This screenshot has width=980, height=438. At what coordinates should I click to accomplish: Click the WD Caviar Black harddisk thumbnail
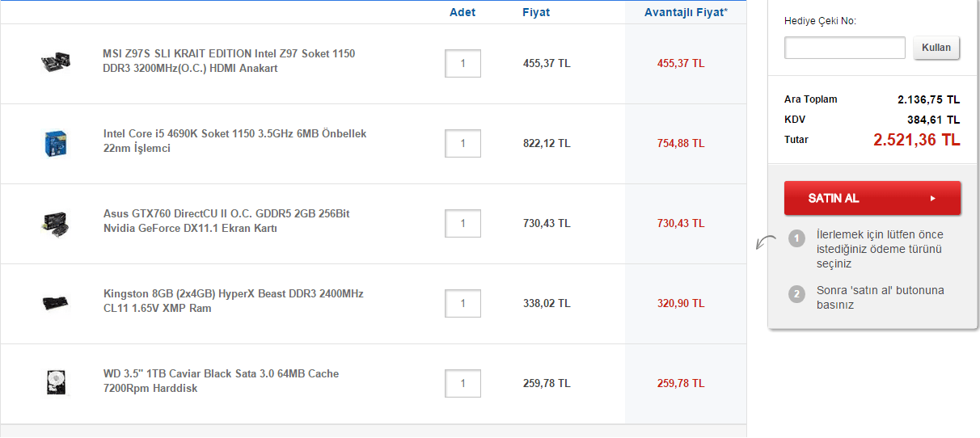point(56,382)
